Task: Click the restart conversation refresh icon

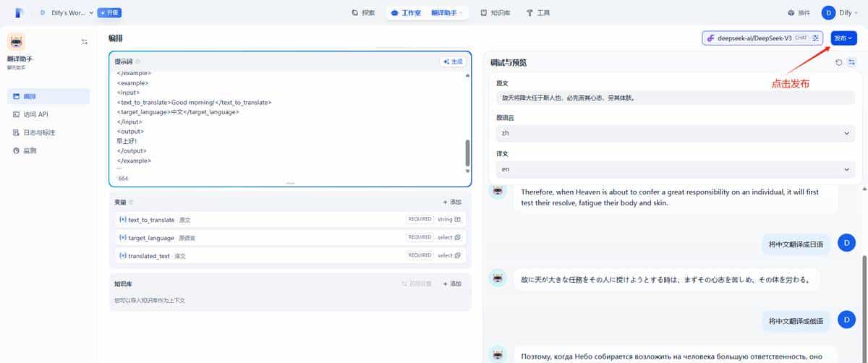Action: click(x=839, y=62)
